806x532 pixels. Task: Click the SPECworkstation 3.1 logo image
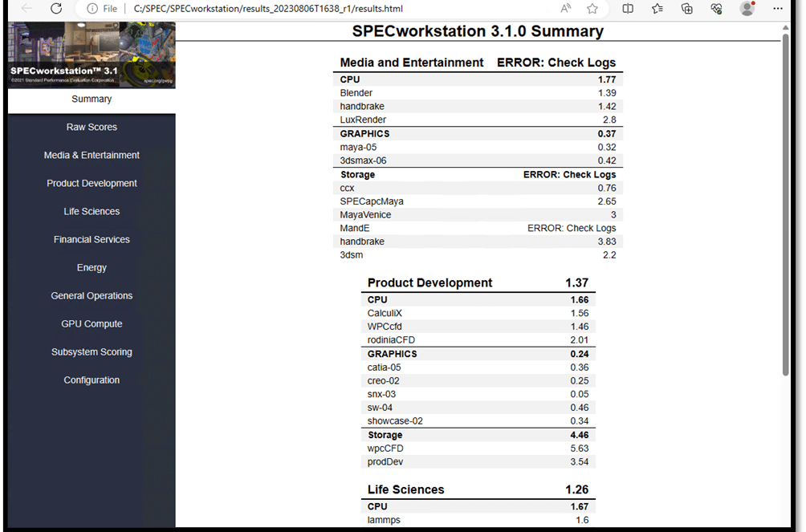[92, 55]
